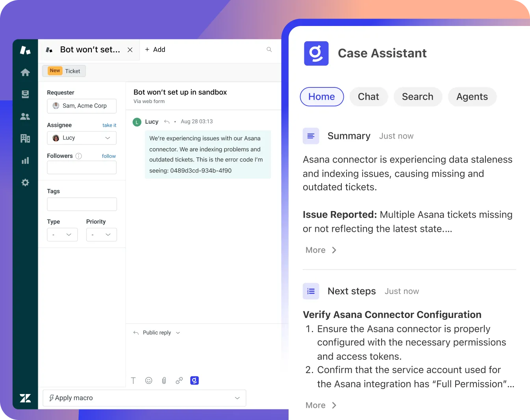Click the search magnifier icon in tab bar
Viewport: 530px width, 420px height.
[269, 50]
